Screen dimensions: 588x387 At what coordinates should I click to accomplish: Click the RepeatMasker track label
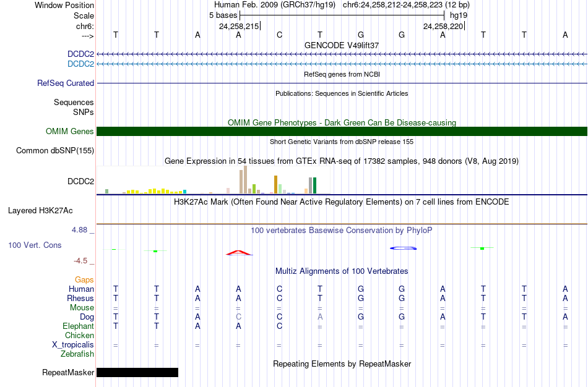pyautogui.click(x=68, y=372)
